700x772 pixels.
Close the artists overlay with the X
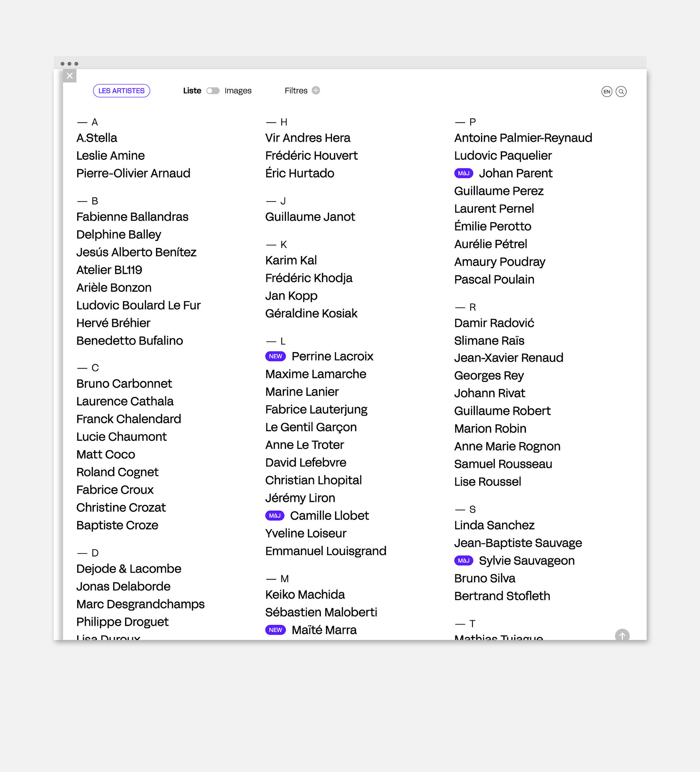coord(70,76)
